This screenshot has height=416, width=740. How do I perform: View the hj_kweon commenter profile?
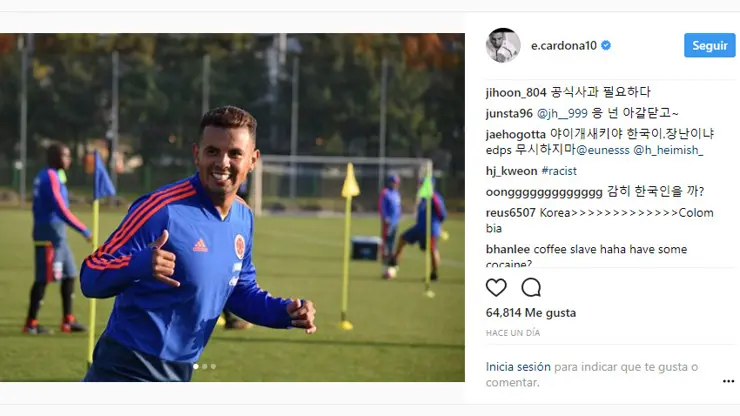pos(512,171)
